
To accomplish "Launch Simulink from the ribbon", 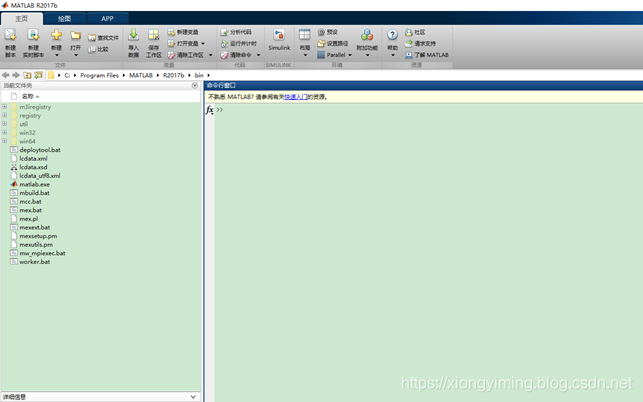I will (279, 40).
